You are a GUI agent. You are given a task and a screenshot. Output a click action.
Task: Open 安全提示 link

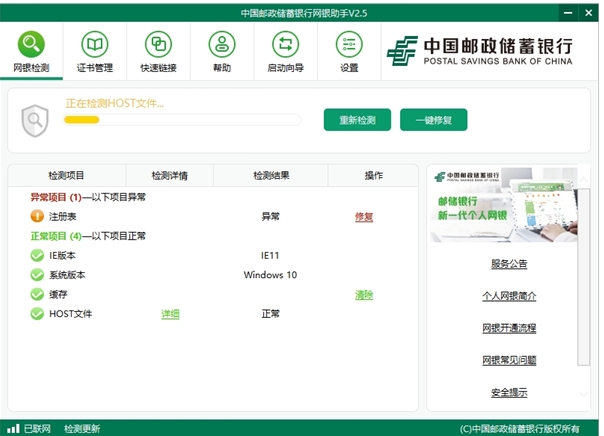(509, 392)
